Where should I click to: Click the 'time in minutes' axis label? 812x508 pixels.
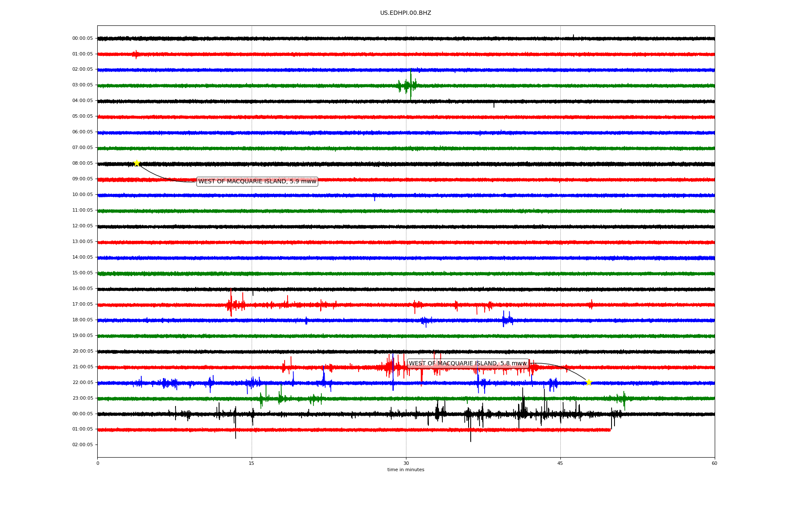click(x=406, y=470)
